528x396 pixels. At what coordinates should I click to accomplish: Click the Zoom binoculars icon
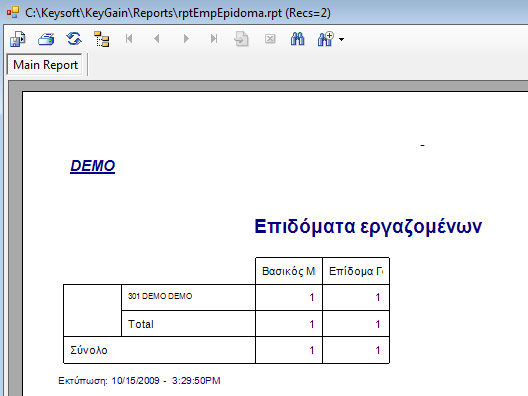tap(325, 39)
